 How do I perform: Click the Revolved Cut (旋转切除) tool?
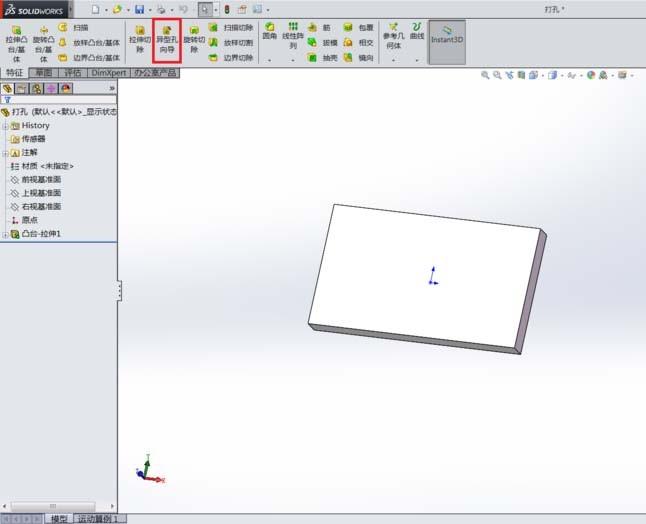pos(194,40)
